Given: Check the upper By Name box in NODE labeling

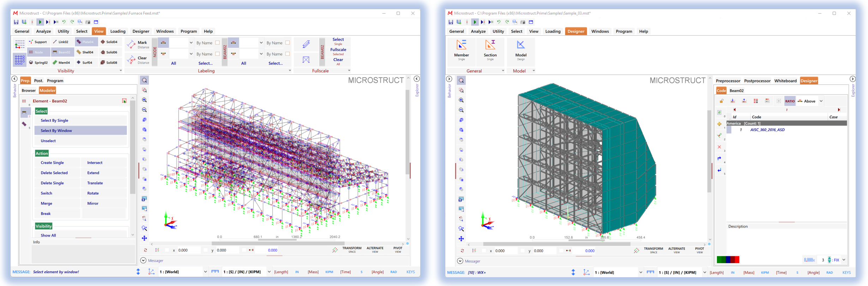Looking at the screenshot, I should (218, 43).
